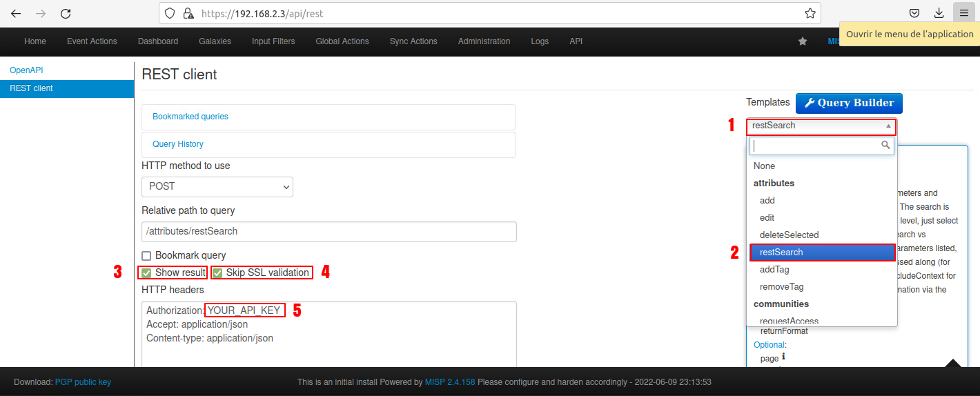The image size is (980, 396).
Task: Bookmark this page with the star icon
Action: pos(810,13)
